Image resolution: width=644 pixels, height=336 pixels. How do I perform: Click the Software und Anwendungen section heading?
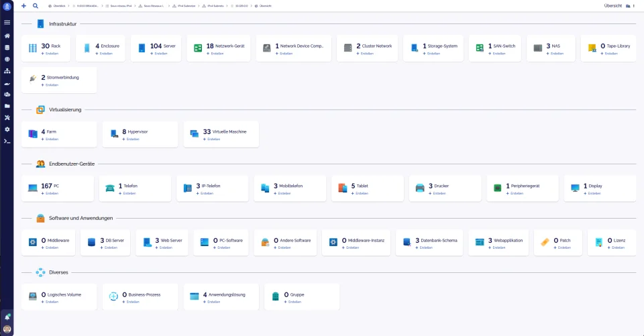coord(81,218)
